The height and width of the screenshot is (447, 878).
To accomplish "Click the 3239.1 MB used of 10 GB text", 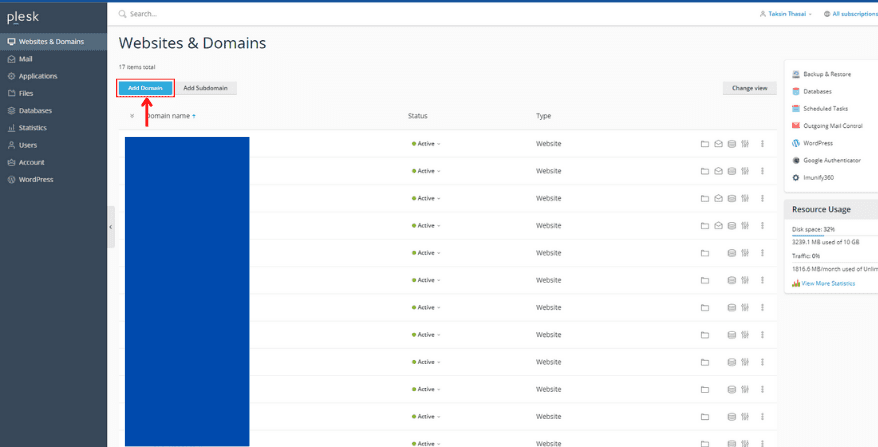I will [x=826, y=243].
